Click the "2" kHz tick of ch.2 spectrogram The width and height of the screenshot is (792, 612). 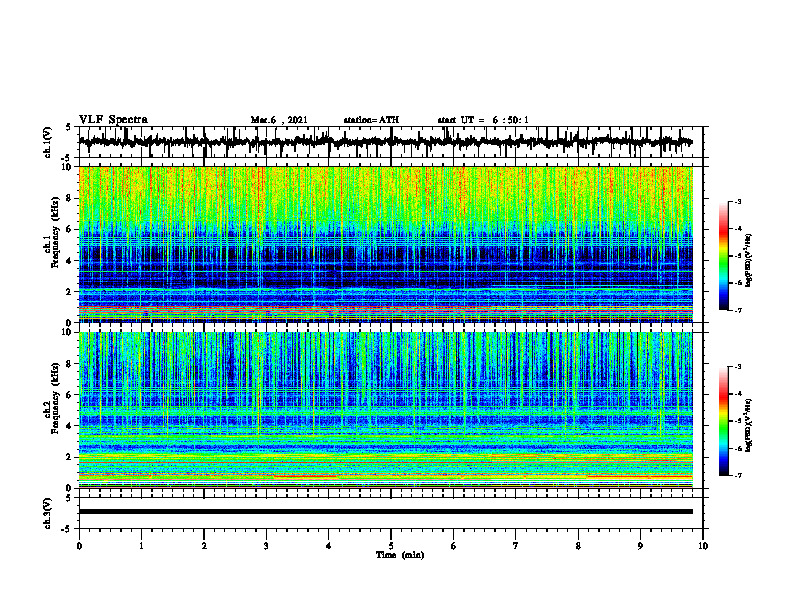click(x=71, y=457)
